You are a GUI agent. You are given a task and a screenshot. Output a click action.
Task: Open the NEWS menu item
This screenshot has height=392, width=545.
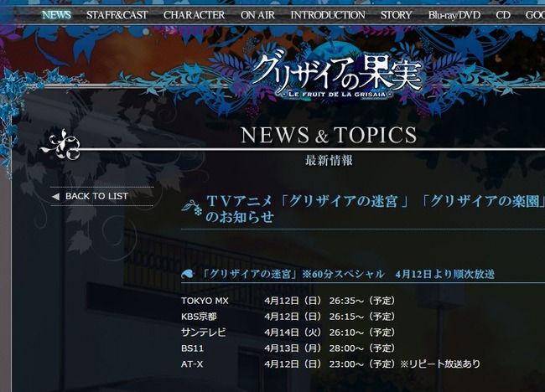pyautogui.click(x=56, y=15)
